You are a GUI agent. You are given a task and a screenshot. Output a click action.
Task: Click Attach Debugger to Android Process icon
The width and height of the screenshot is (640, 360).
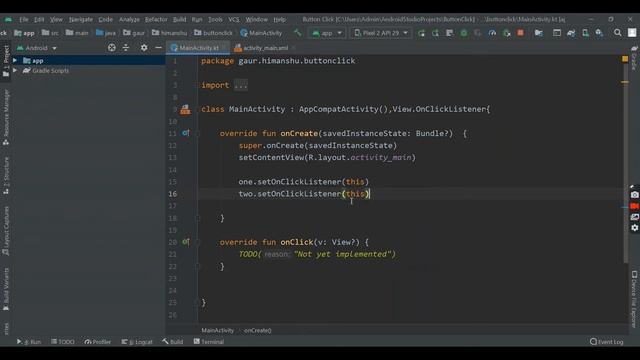pyautogui.click(x=507, y=33)
